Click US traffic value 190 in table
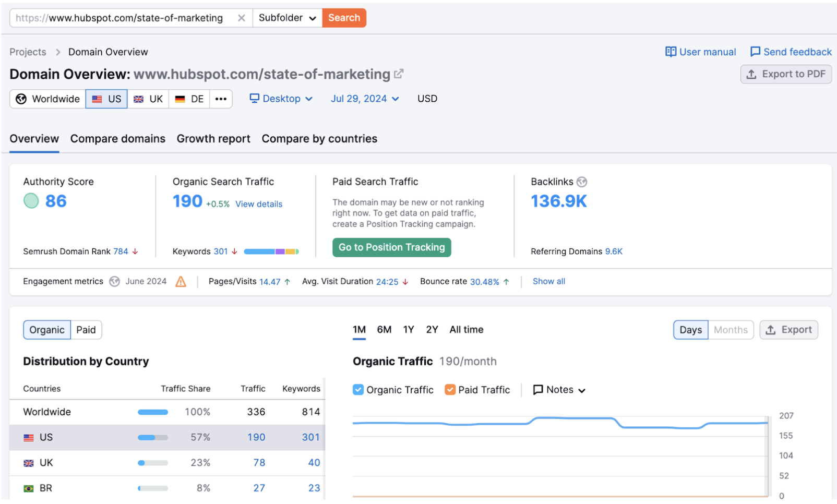Image resolution: width=837 pixels, height=504 pixels. [x=256, y=438]
